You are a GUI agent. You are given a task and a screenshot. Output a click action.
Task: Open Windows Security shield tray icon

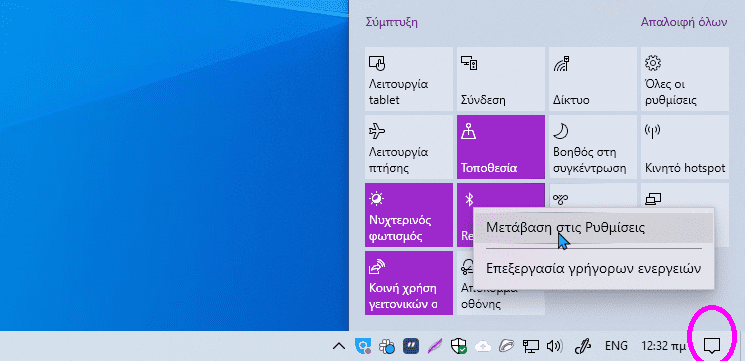(458, 346)
